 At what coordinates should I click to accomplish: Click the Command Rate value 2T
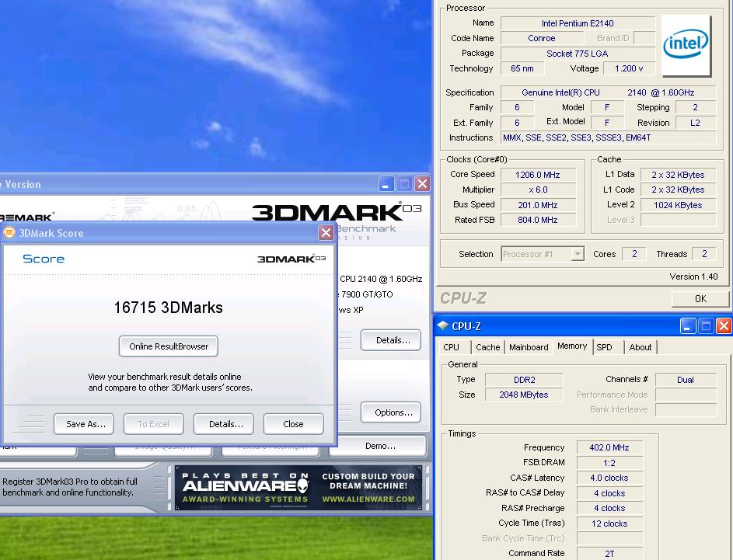609,554
